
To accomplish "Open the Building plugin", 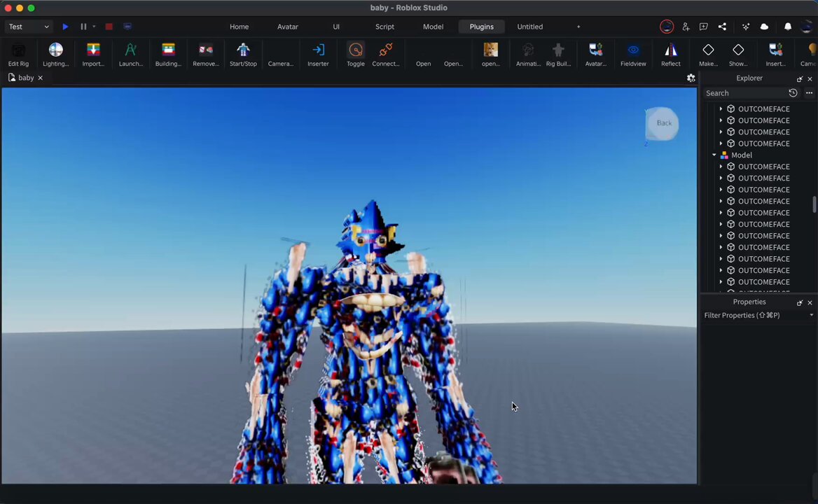I will 169,55.
